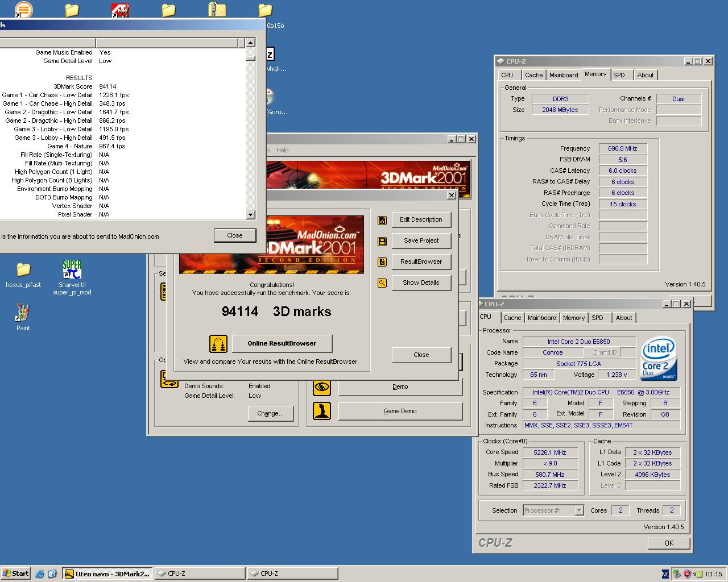Click the red shield tray icon

point(687,574)
